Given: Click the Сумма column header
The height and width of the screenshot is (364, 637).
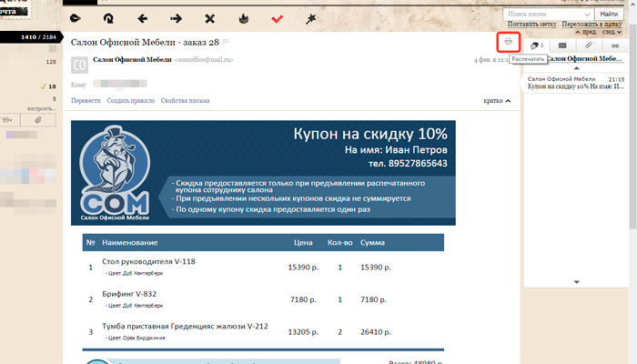Looking at the screenshot, I should point(372,243).
